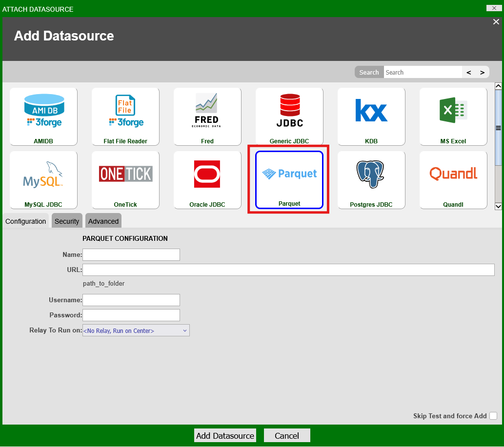504x447 pixels.
Task: Open the Relay To Run on dropdown
Action: 136,330
